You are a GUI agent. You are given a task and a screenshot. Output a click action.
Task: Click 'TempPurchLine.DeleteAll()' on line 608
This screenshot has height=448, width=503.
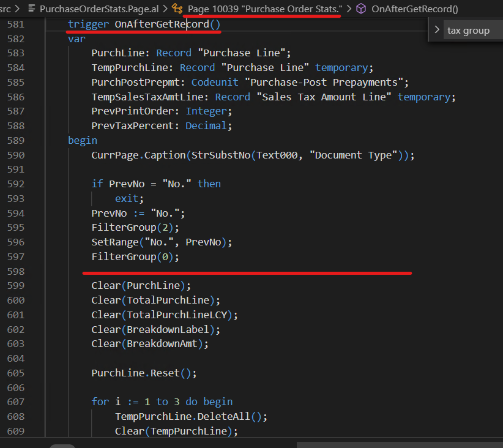pyautogui.click(x=188, y=417)
